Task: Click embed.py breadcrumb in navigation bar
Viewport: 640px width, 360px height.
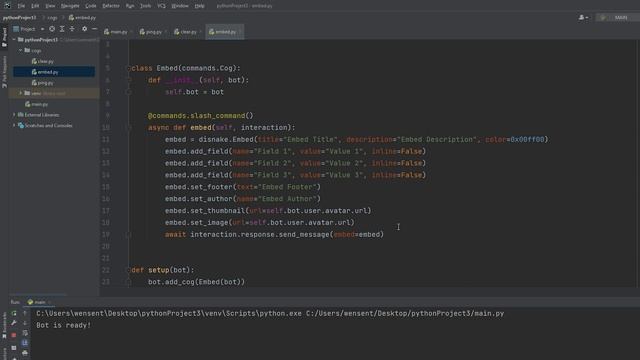Action: click(82, 18)
